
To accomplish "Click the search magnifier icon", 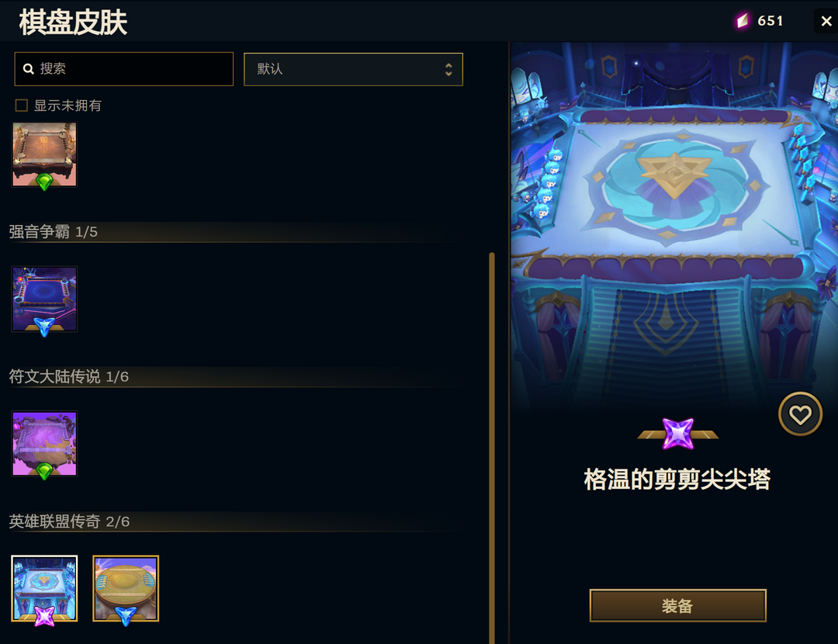I will point(29,69).
